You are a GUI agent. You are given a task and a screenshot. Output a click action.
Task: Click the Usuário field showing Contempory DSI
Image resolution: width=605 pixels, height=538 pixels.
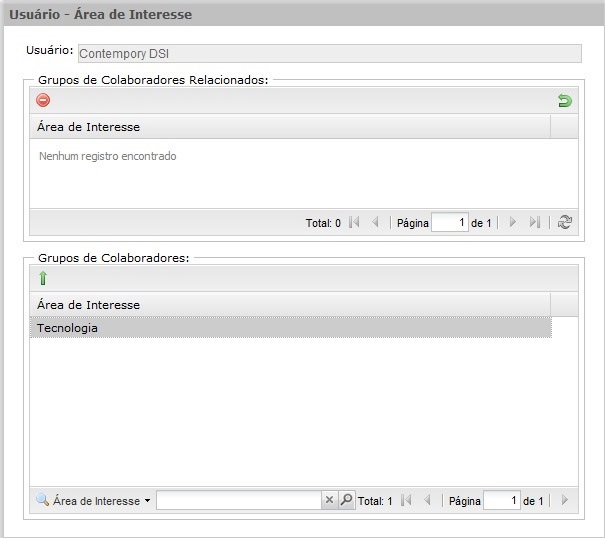coord(328,54)
